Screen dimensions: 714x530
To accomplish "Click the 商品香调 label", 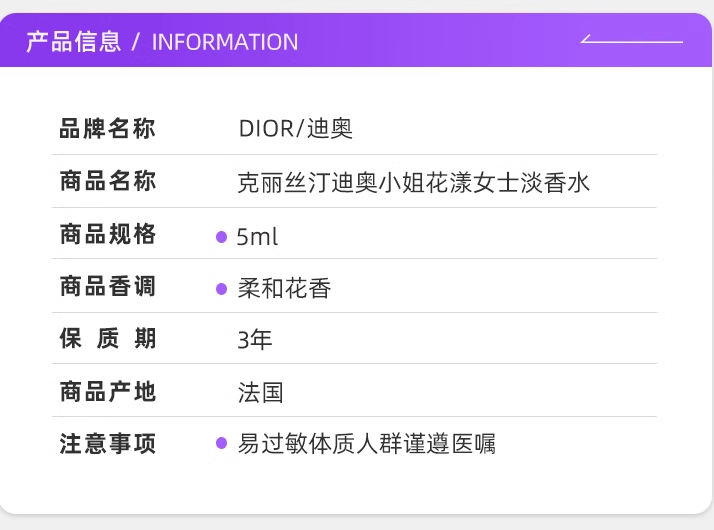I will tap(108, 286).
